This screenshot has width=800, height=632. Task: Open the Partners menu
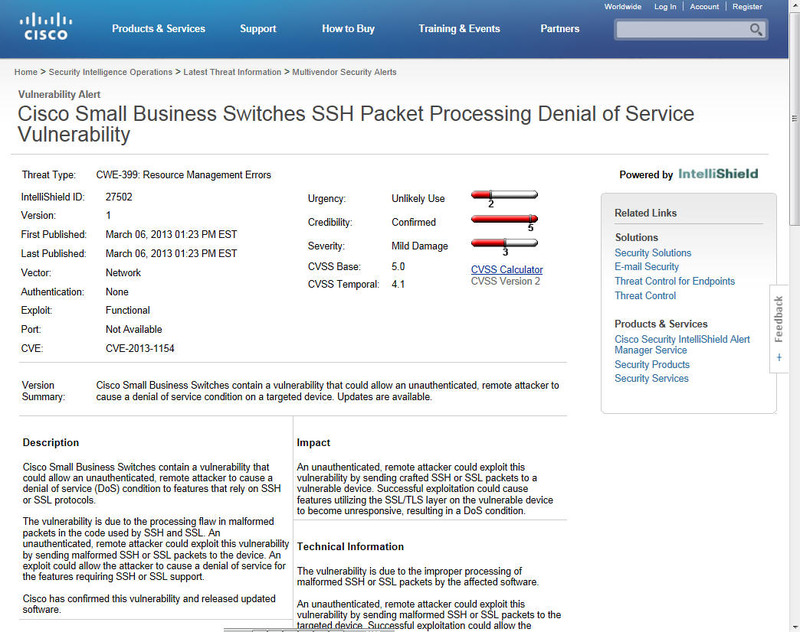(560, 29)
